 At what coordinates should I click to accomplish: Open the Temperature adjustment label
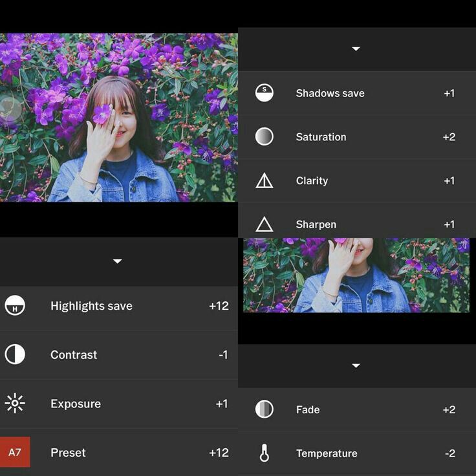click(327, 453)
